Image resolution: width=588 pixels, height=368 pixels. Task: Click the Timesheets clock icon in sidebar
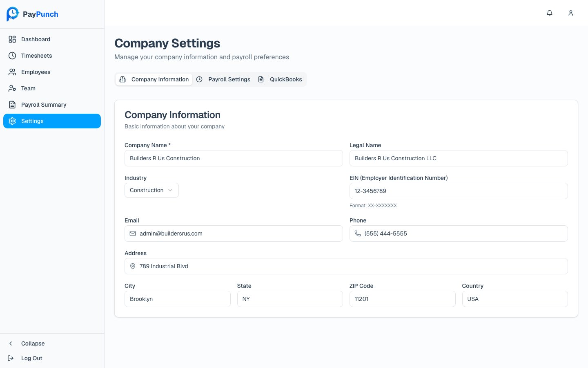click(12, 56)
